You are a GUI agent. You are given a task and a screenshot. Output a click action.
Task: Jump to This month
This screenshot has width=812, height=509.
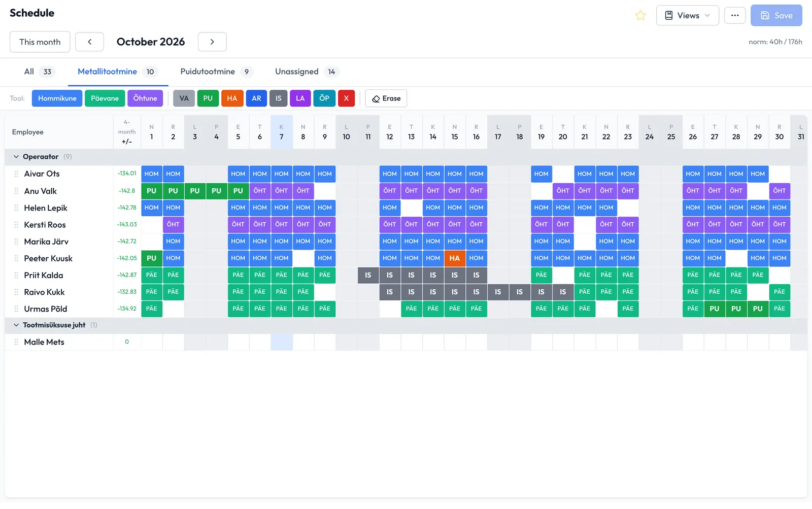[x=40, y=42]
